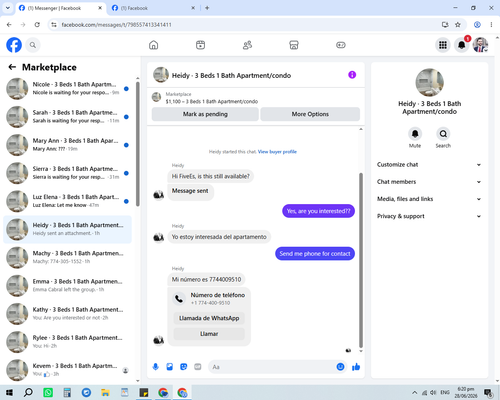Click the Llamada de WhatsApp button
This screenshot has width=500, height=400.
tap(209, 318)
